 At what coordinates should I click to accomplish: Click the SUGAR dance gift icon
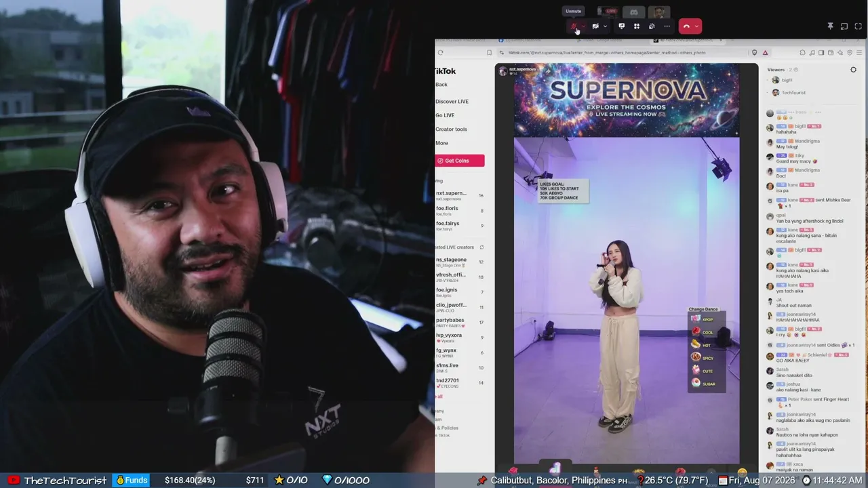click(x=696, y=384)
